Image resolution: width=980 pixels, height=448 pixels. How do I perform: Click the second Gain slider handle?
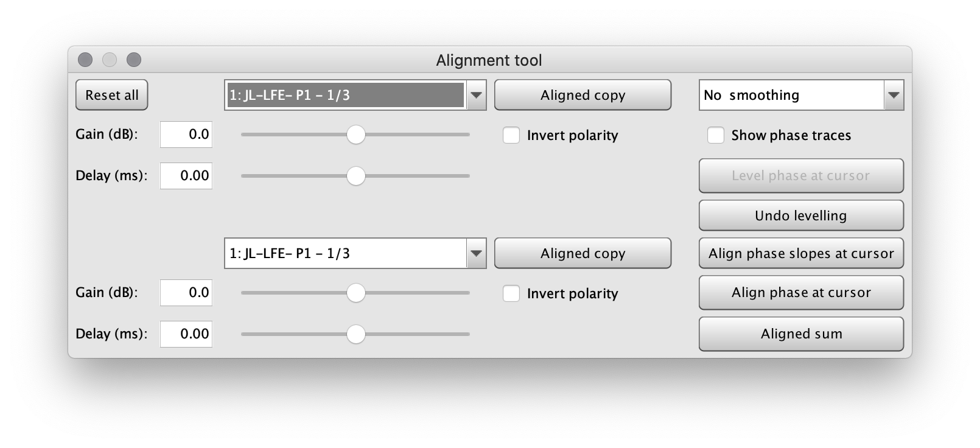coord(356,293)
